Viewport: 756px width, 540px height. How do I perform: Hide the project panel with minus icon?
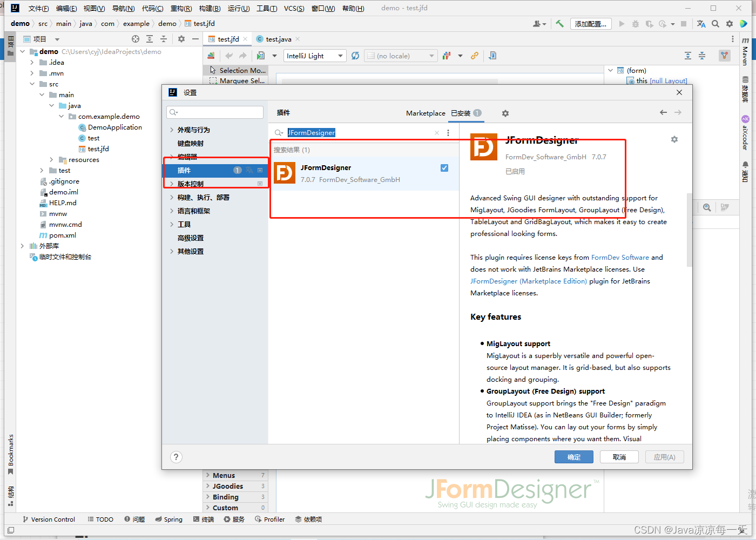click(195, 39)
